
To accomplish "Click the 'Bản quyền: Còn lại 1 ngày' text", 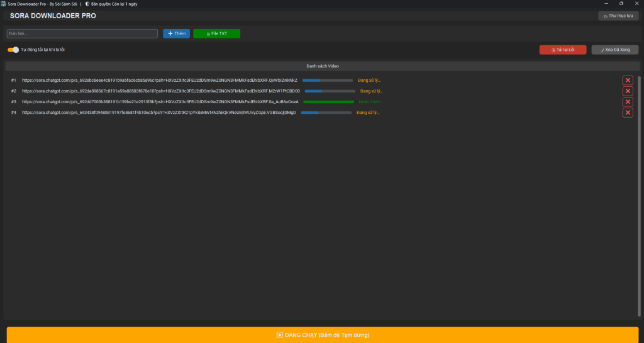I will (114, 4).
